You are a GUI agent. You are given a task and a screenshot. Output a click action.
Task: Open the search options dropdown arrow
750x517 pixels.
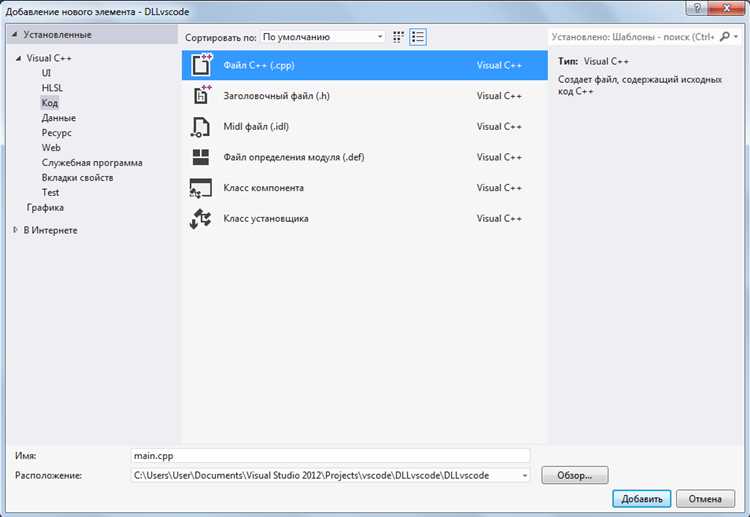(736, 36)
